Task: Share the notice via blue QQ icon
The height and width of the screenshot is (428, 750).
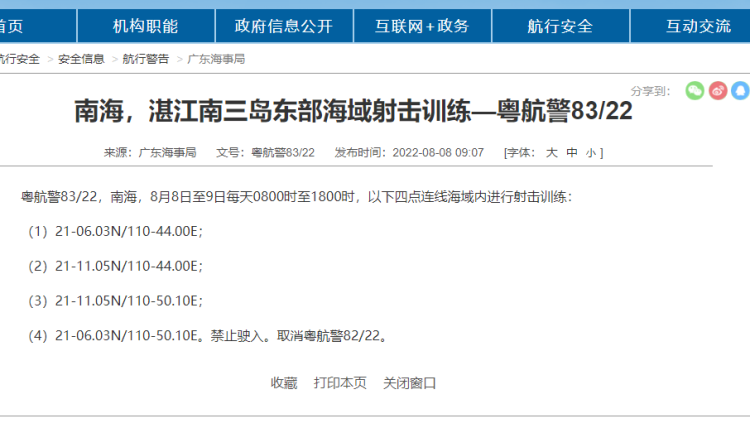Action: click(x=740, y=91)
